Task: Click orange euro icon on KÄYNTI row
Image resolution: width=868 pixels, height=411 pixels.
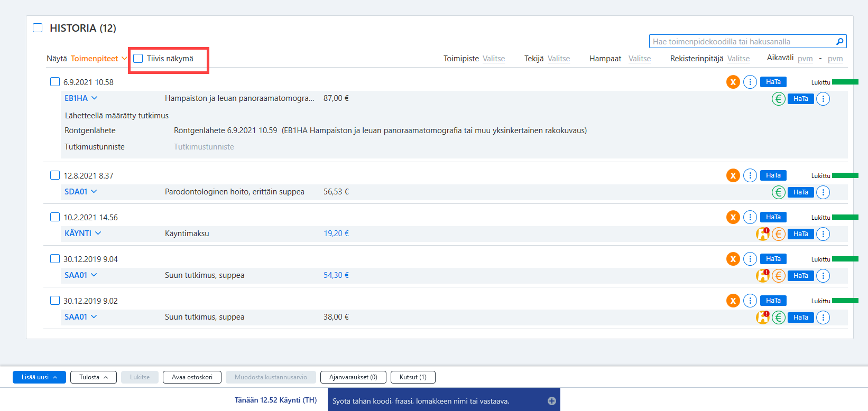Action: 778,234
